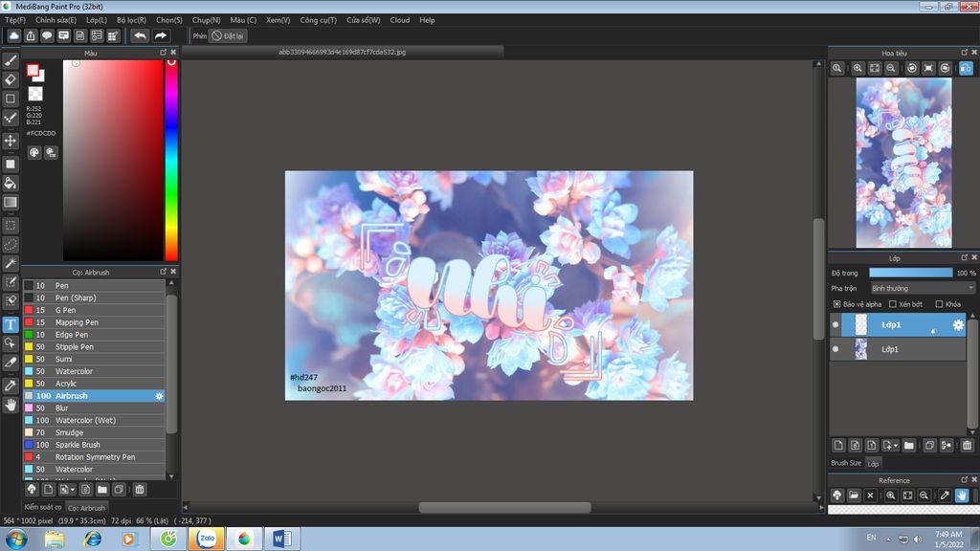Screen dimensions: 980x551
Task: Select the Smudge brush
Action: [x=94, y=432]
